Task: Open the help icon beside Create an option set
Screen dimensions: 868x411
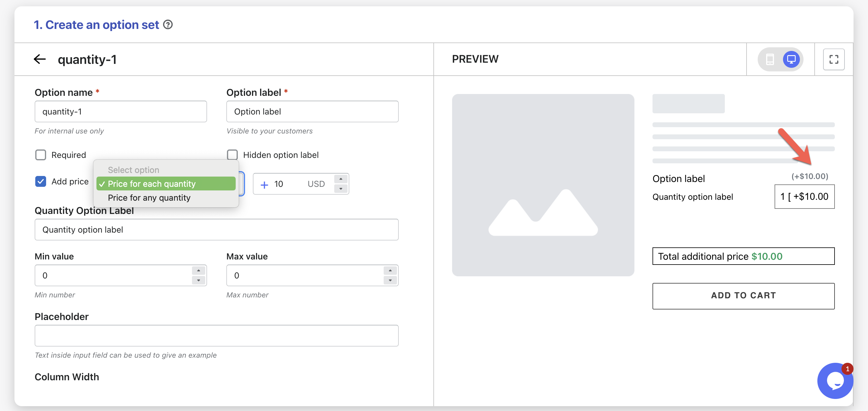Action: [x=168, y=25]
